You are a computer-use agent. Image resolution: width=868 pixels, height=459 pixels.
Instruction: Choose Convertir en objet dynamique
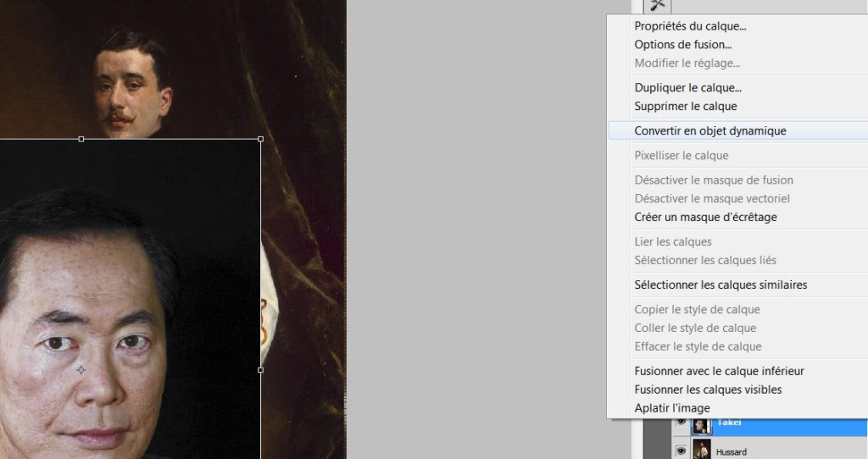709,130
